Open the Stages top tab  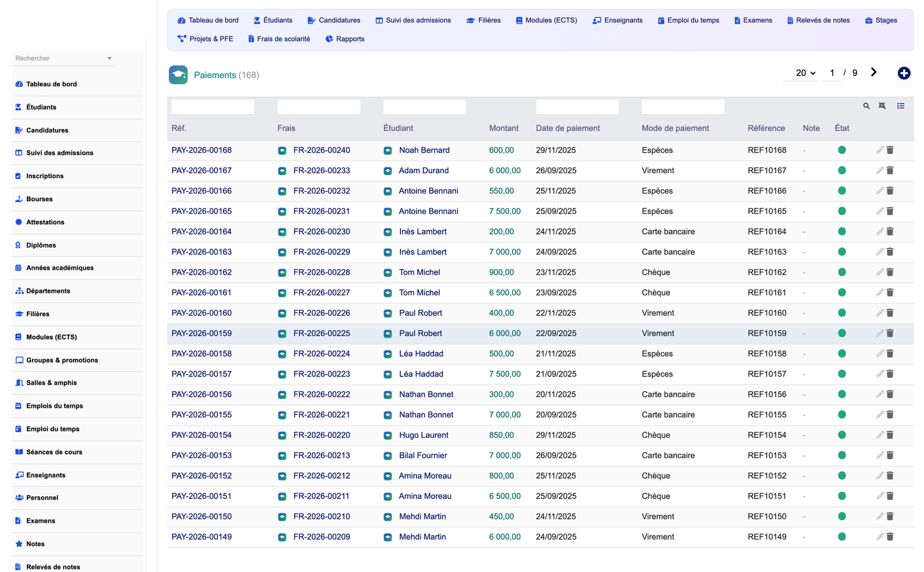click(881, 20)
